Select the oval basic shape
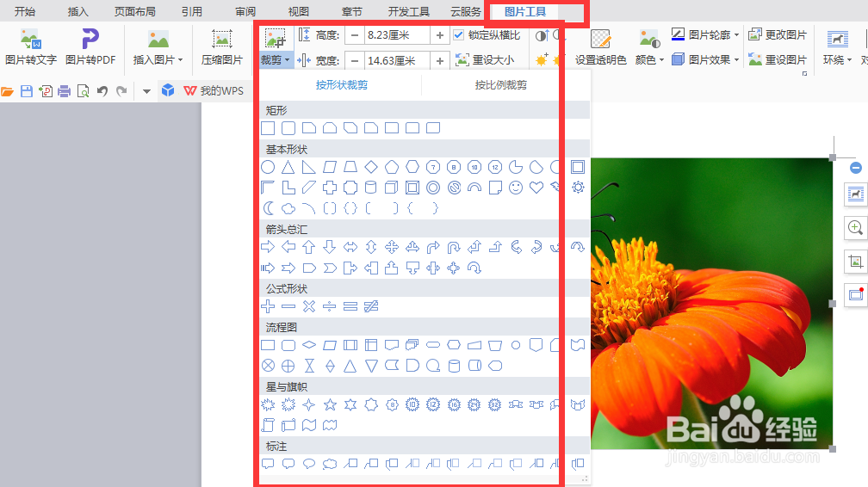Image resolution: width=868 pixels, height=487 pixels. (x=268, y=167)
